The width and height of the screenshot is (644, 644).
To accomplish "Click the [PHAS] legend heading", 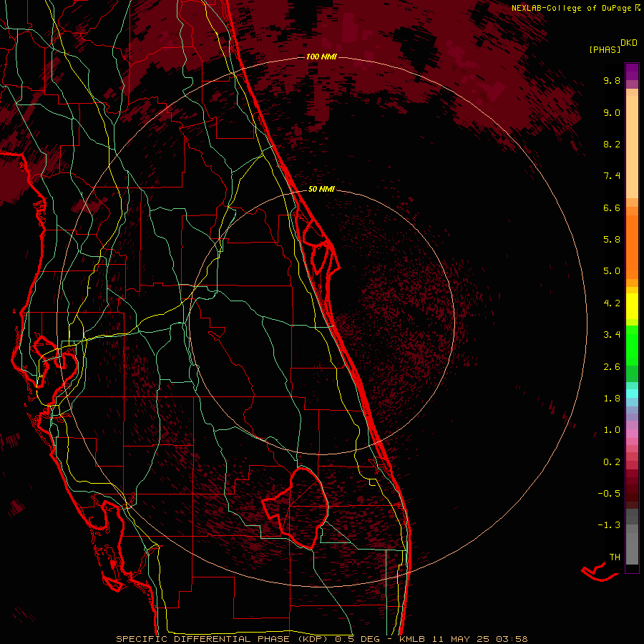I will pyautogui.click(x=605, y=50).
